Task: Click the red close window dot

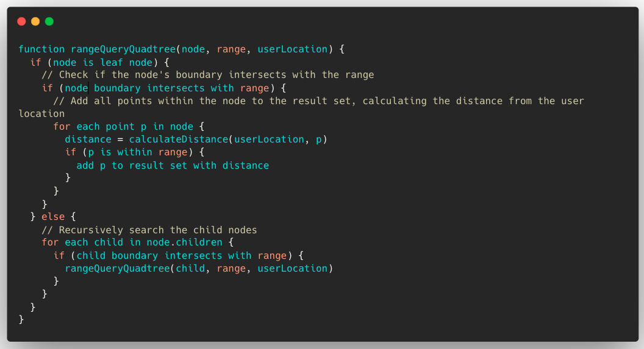Action: coord(21,21)
